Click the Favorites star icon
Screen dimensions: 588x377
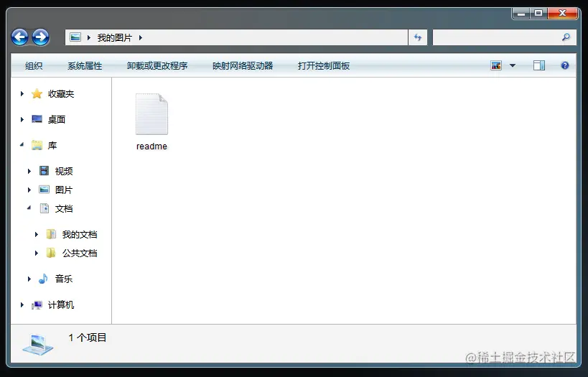(x=37, y=93)
